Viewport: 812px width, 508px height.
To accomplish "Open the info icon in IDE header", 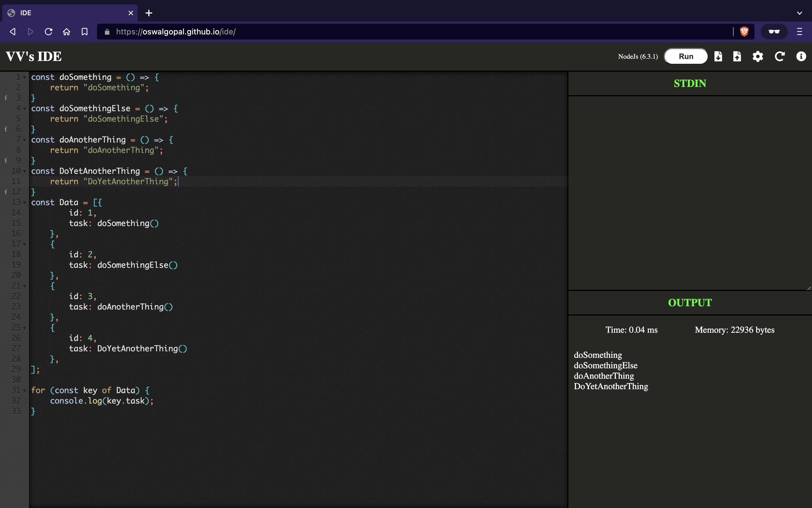I will tap(801, 56).
